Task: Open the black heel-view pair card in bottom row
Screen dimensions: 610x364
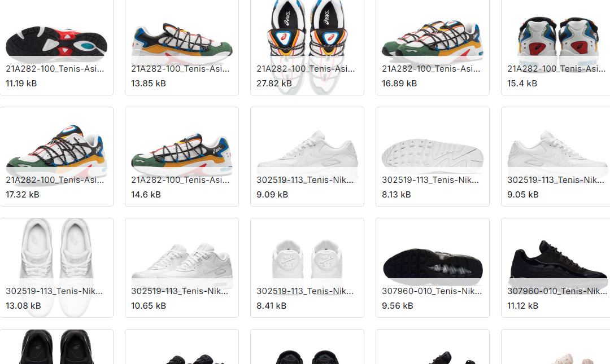Action: coord(307,347)
